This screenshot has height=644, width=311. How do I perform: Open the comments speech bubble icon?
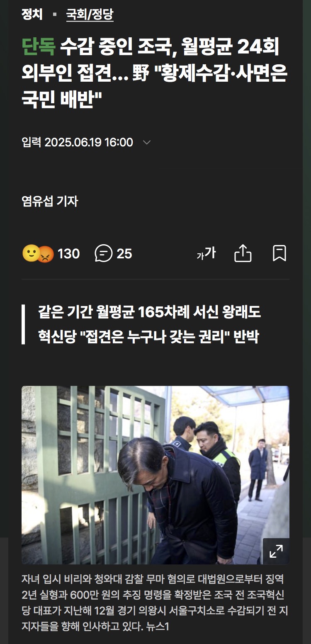(104, 253)
